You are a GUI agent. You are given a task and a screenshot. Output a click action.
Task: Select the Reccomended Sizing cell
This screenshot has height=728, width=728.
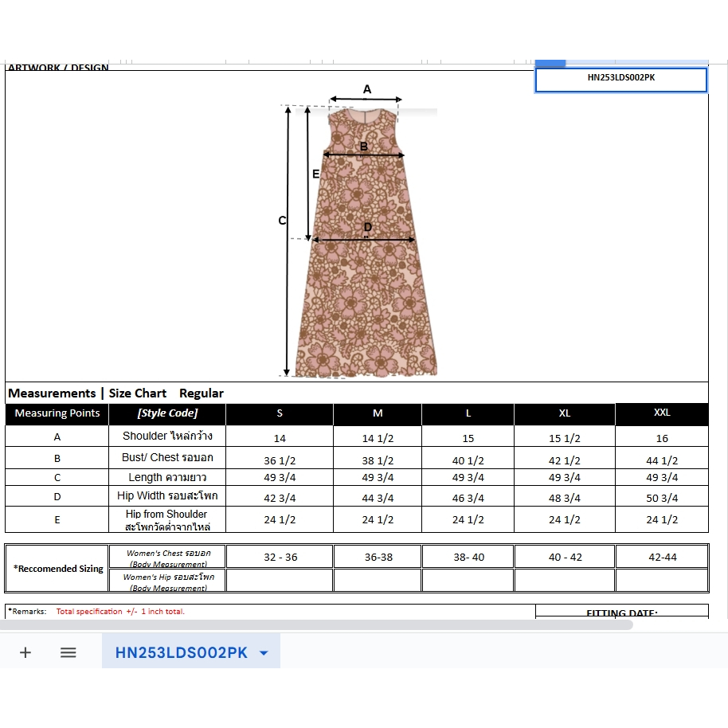click(x=57, y=569)
